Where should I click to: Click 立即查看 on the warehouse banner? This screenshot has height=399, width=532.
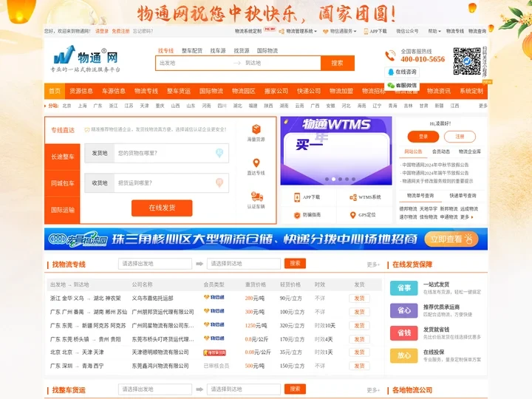(x=451, y=239)
